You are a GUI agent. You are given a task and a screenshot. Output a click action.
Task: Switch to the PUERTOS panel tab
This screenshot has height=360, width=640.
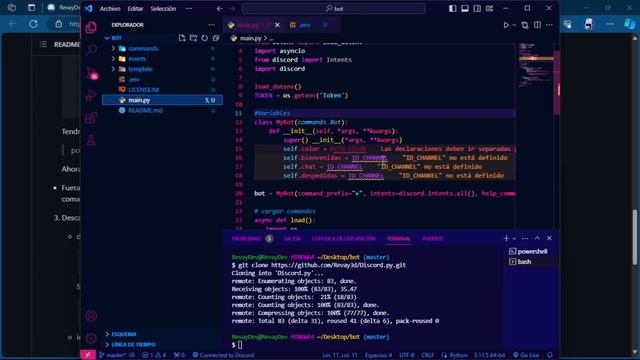(433, 239)
